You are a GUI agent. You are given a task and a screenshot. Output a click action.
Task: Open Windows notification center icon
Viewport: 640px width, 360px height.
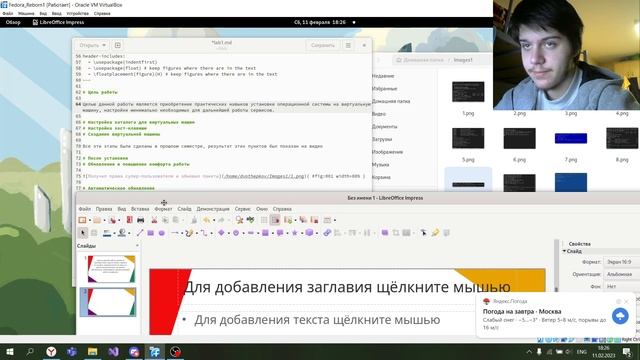[627, 351]
